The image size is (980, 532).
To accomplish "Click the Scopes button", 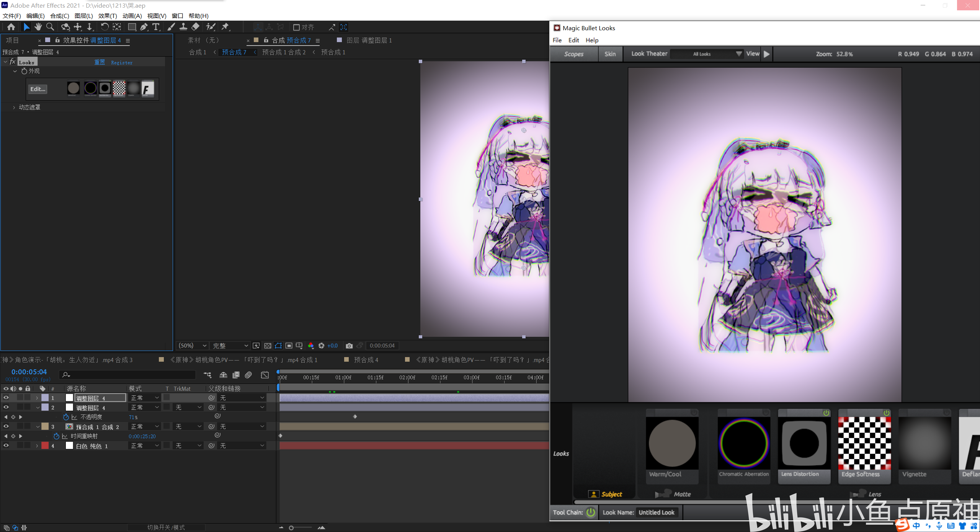I will [x=574, y=54].
